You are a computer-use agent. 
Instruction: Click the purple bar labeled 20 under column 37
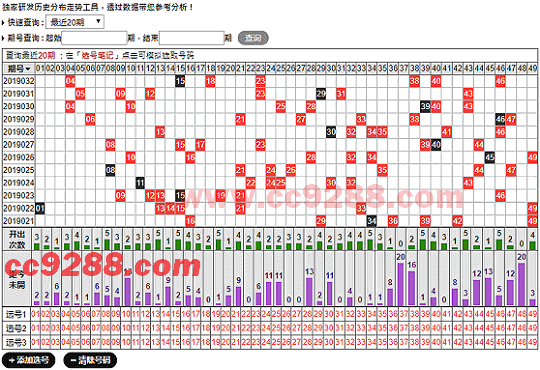[401, 284]
